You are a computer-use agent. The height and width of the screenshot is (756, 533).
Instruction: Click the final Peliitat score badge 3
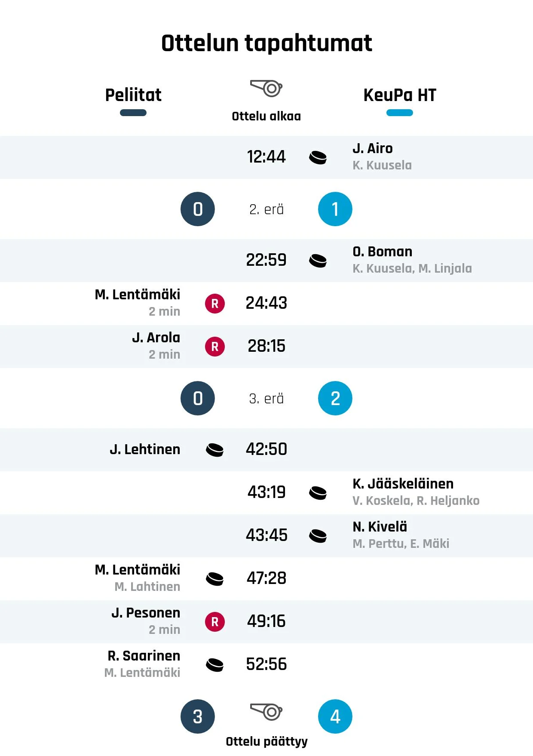pyautogui.click(x=198, y=716)
